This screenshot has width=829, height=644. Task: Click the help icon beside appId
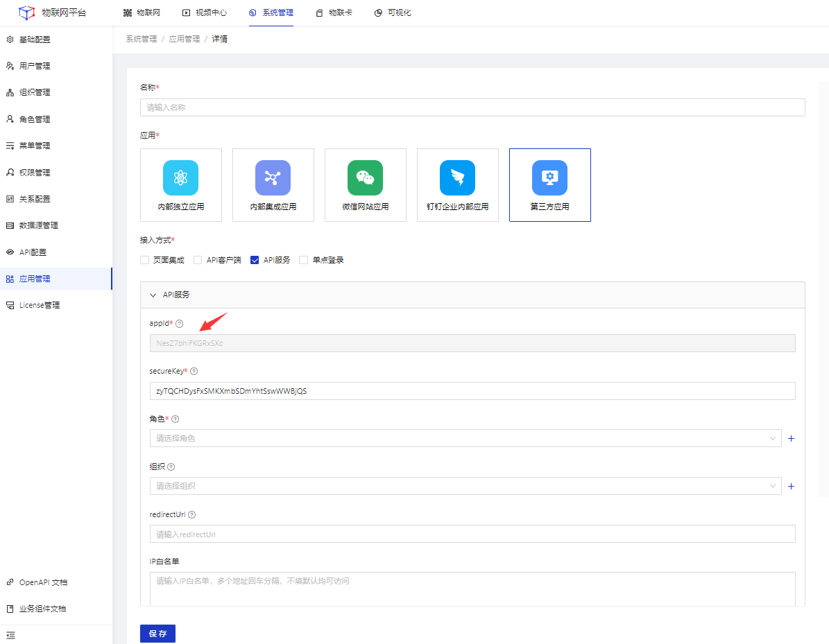click(x=180, y=324)
